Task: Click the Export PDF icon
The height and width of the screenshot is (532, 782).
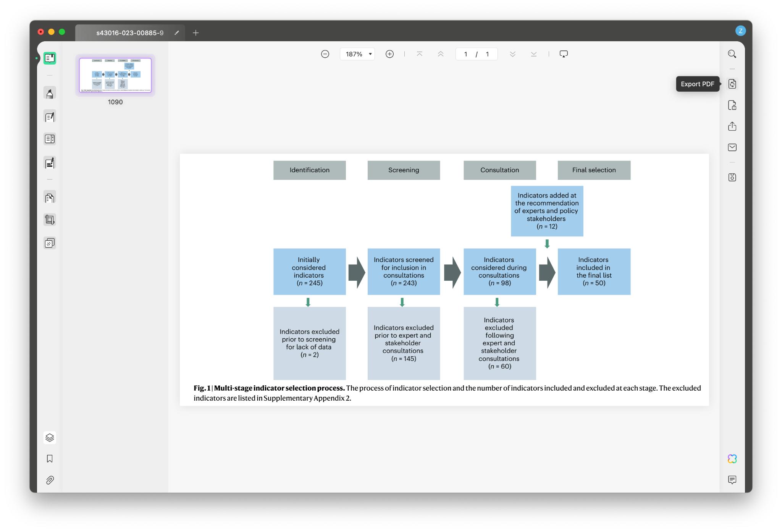Action: tap(732, 84)
